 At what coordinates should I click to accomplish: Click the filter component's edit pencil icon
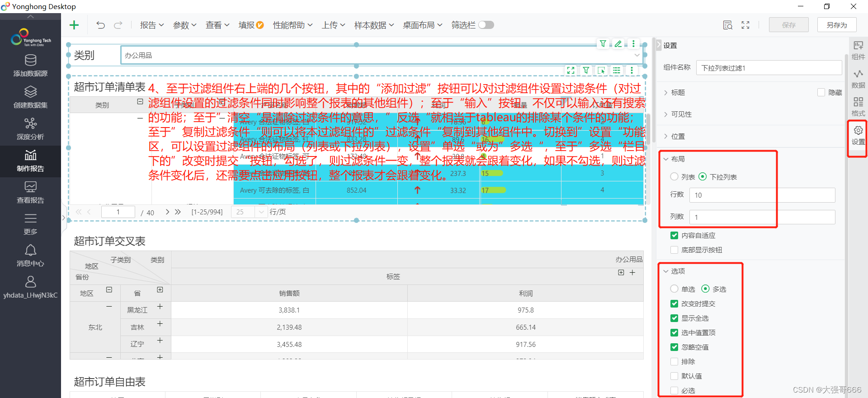tap(618, 44)
